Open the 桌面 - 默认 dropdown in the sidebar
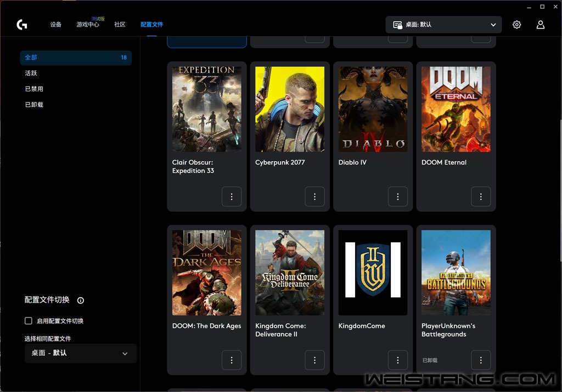Screen dimensions: 562x392 click(x=80, y=353)
